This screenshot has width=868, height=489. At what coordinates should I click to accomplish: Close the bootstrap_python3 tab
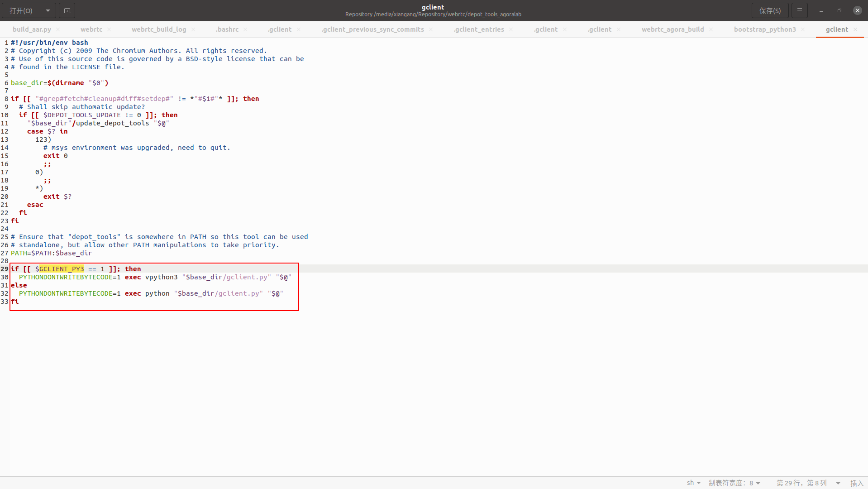(803, 29)
